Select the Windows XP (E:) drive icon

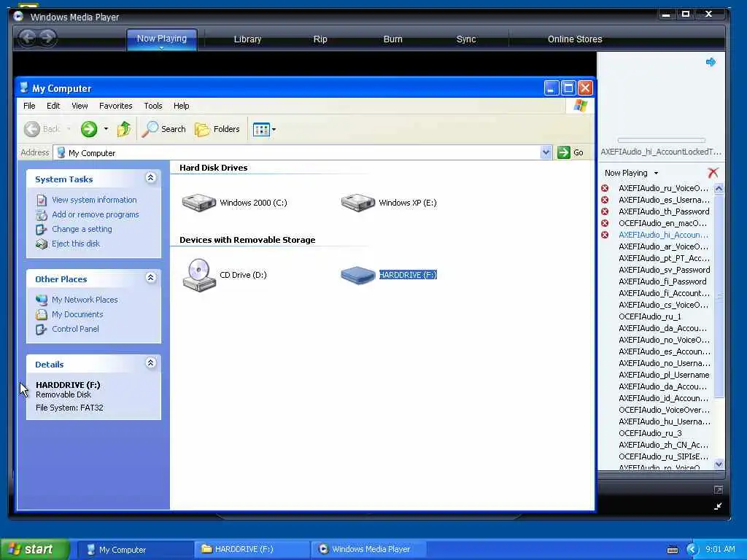[357, 203]
